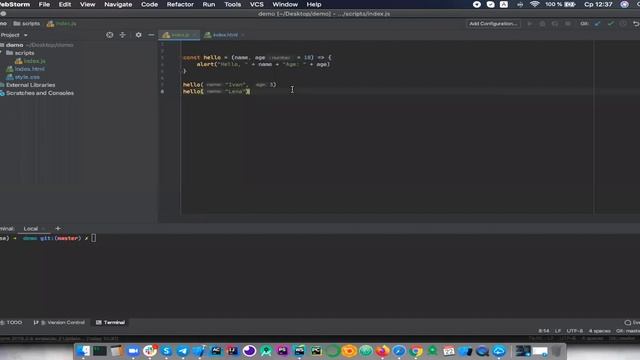Open Safari from the dock
640x360 pixels.
click(399, 351)
